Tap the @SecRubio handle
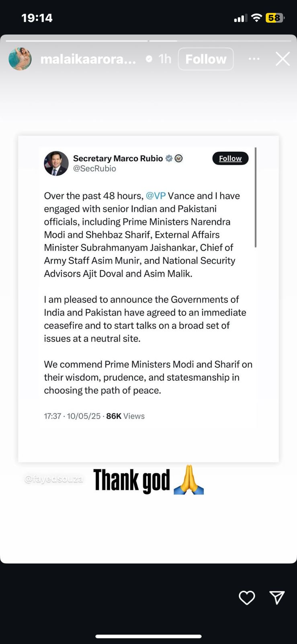The image size is (297, 644). click(x=94, y=169)
